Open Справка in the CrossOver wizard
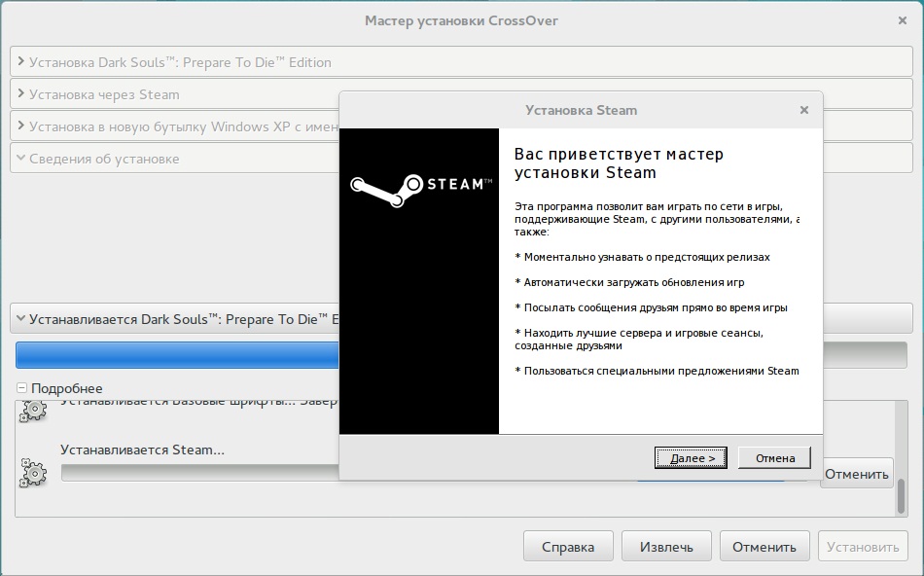 coord(568,547)
